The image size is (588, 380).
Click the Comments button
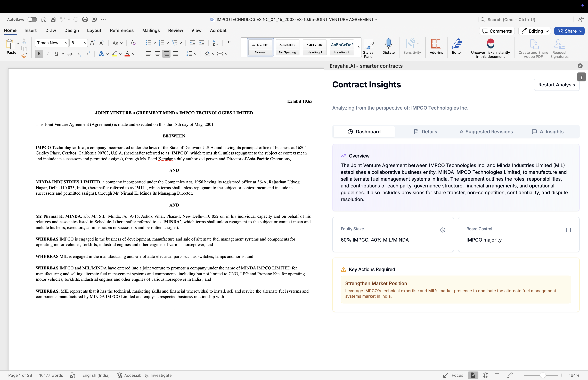(x=497, y=31)
